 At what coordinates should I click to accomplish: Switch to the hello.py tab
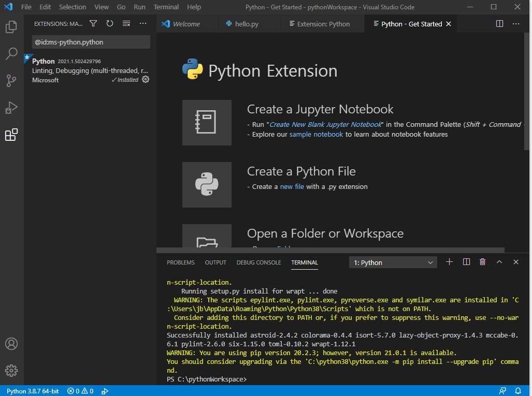tap(249, 24)
